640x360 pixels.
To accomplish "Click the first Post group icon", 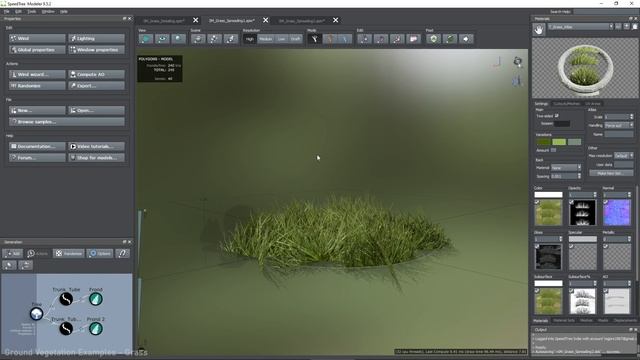I will pos(433,39).
